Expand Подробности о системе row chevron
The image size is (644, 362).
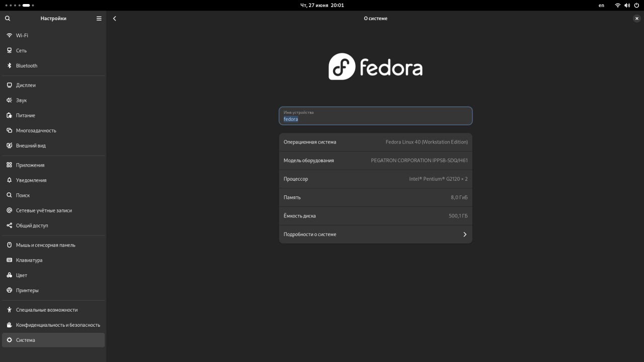point(465,235)
